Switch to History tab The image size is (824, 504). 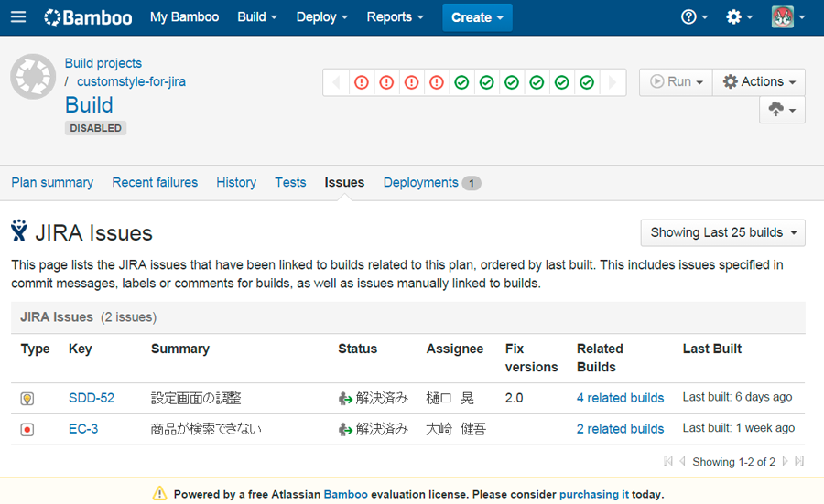(236, 183)
